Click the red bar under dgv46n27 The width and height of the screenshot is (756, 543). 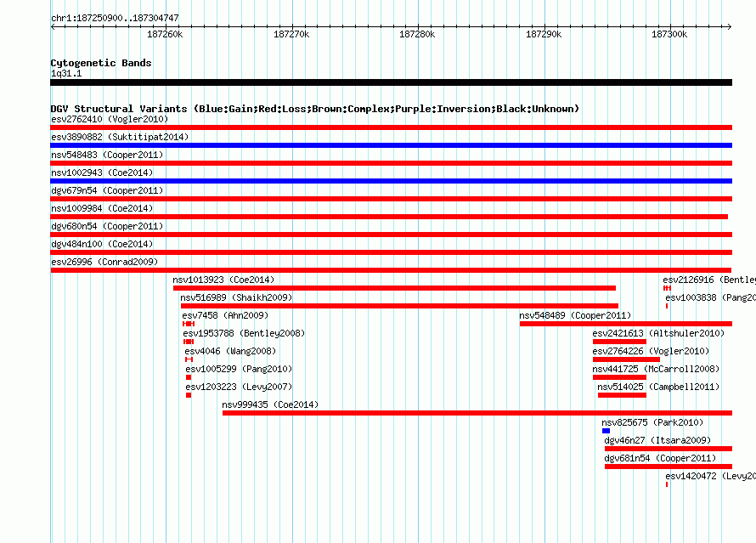point(669,449)
